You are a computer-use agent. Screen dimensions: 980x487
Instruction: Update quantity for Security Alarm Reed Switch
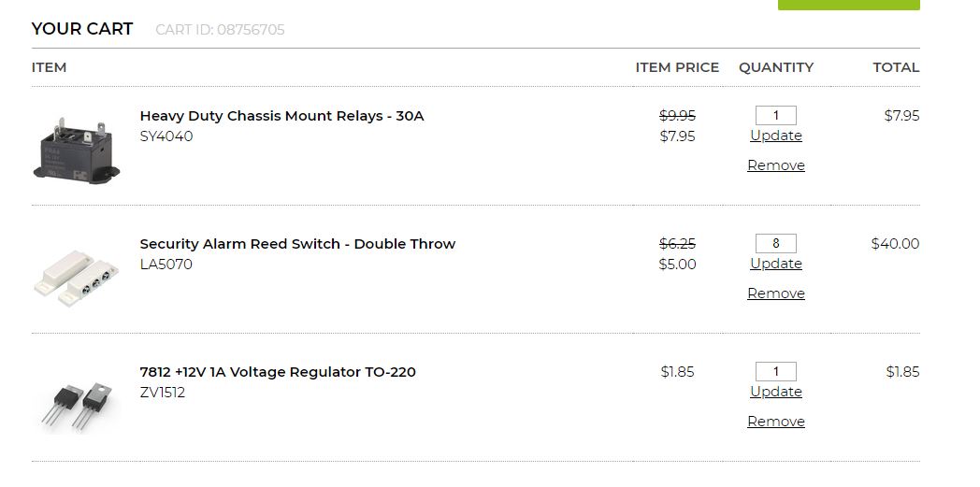[x=775, y=264]
